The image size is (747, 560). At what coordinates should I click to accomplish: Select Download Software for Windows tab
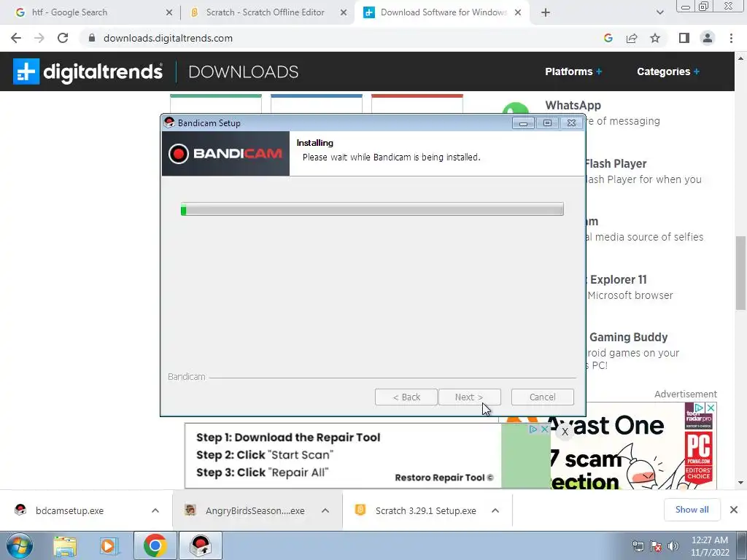pos(443,12)
